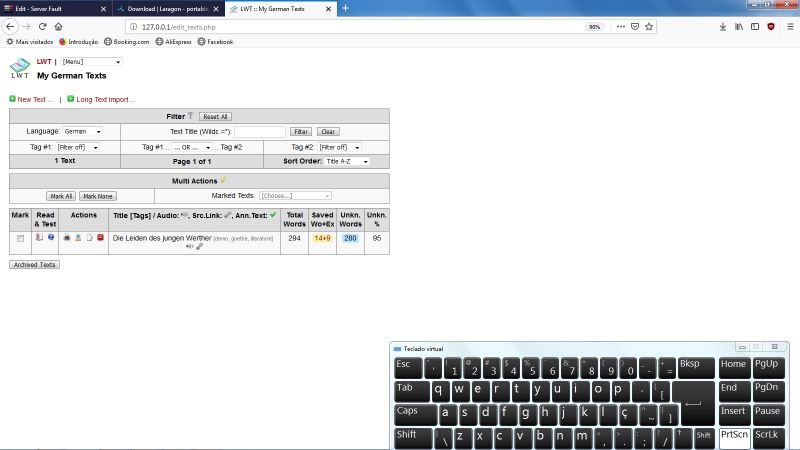The image size is (800, 450).
Task: Open the LWT [Menu] dropdown
Action: click(91, 62)
